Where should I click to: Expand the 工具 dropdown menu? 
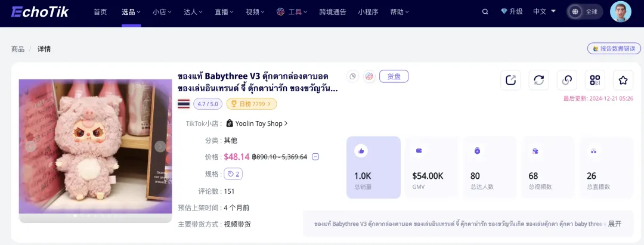click(298, 12)
